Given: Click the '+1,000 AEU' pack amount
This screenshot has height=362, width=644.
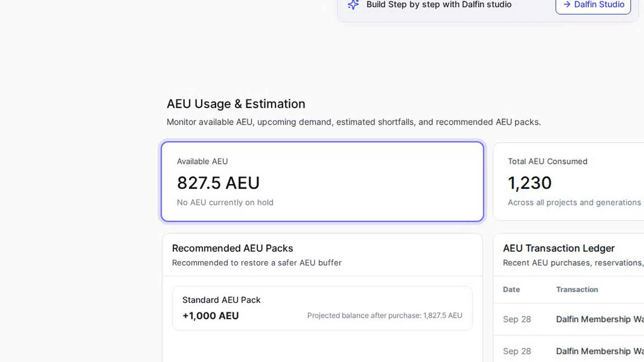Looking at the screenshot, I should click(x=211, y=316).
